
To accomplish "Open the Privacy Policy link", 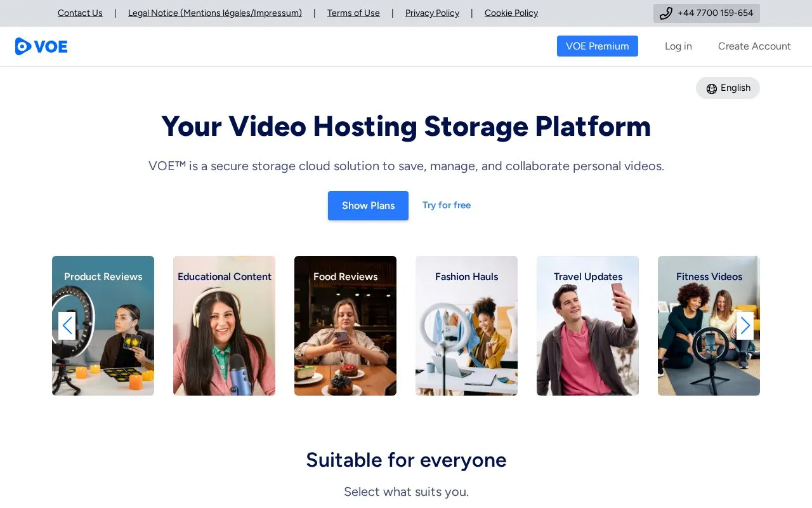I will point(432,13).
